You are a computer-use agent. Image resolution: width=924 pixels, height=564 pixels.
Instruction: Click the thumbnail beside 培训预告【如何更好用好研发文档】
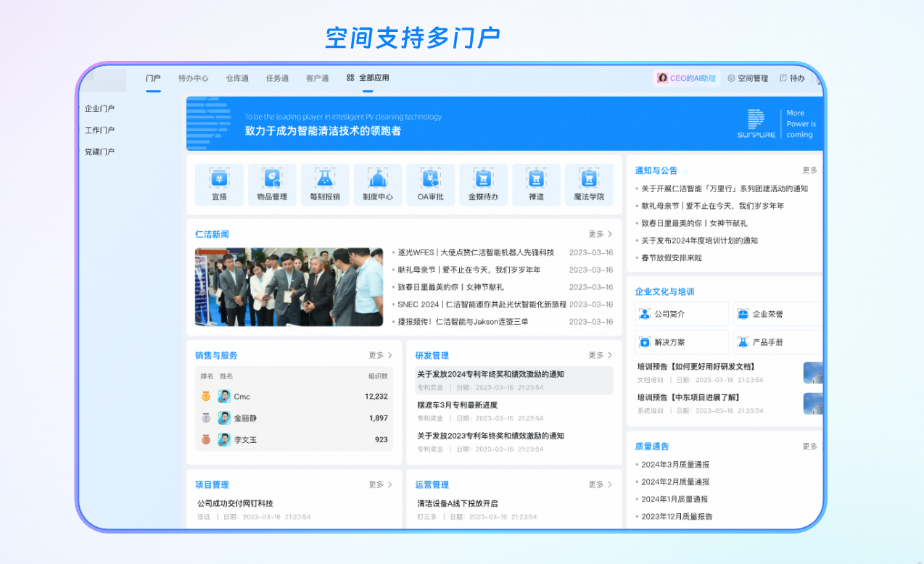[813, 373]
